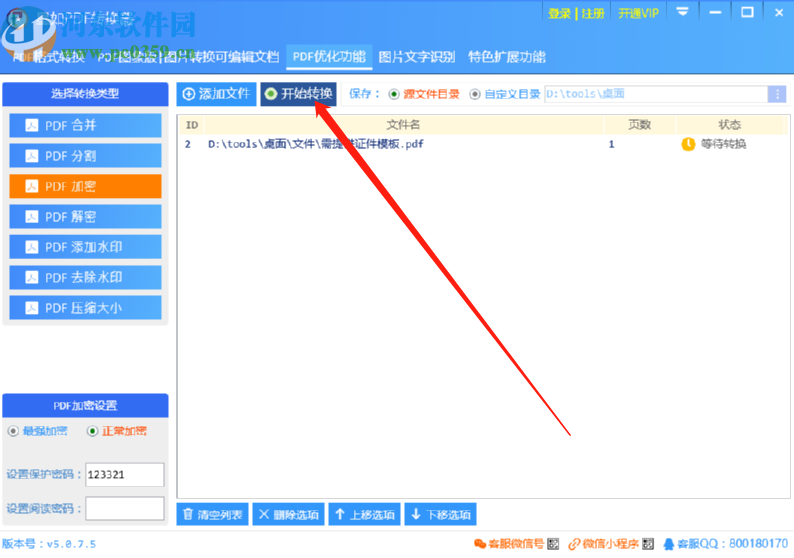Choose PDF 压缩大小 conversion type
Image resolution: width=794 pixels, height=558 pixels.
click(85, 308)
